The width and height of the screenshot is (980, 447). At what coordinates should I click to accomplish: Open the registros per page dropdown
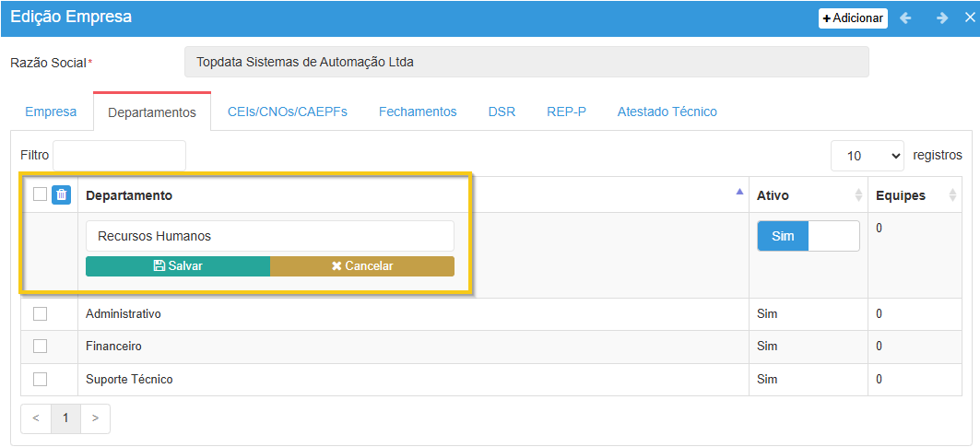pos(867,156)
